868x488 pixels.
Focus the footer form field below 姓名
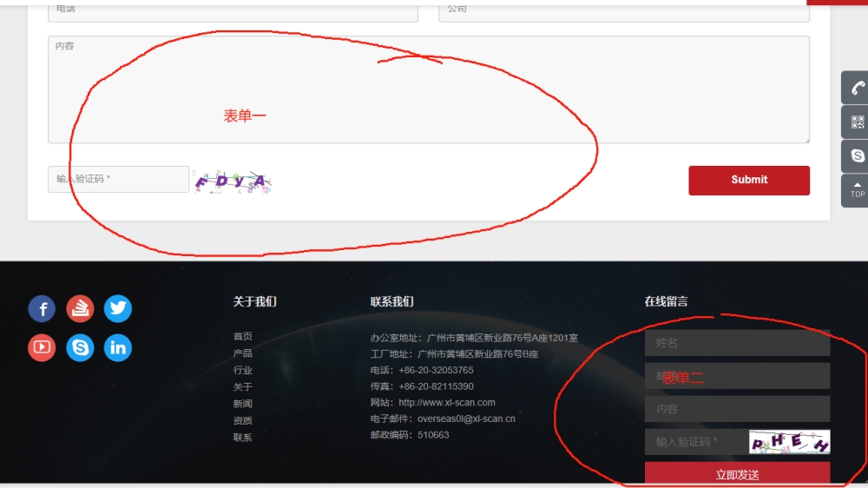737,376
